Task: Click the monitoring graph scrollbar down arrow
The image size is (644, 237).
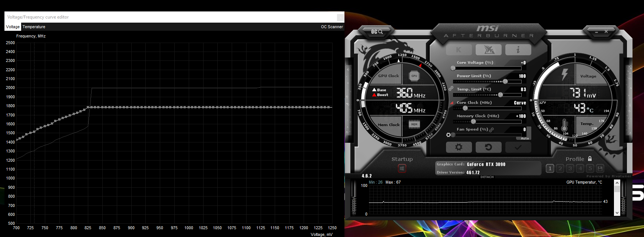Action: tap(617, 213)
